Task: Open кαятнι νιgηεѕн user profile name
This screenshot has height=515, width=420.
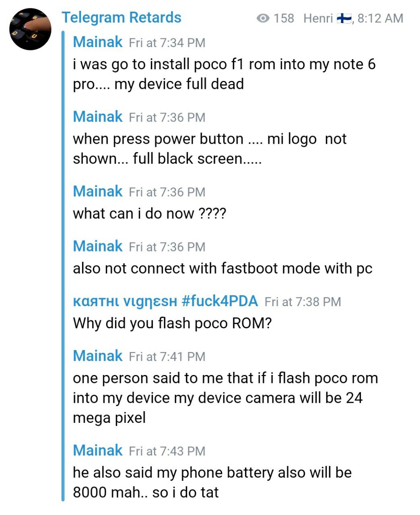Action: point(125,301)
